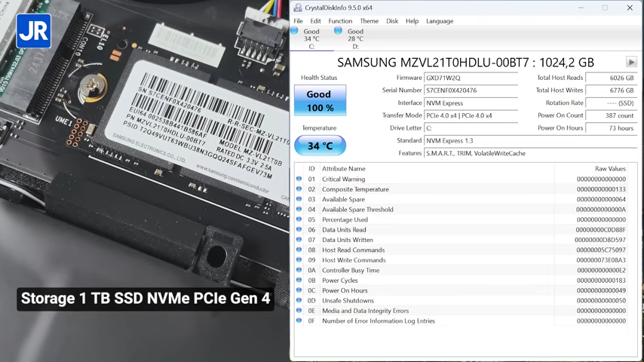Click the Good status circle above C:
Screen dimensions: 644x362
[294, 30]
